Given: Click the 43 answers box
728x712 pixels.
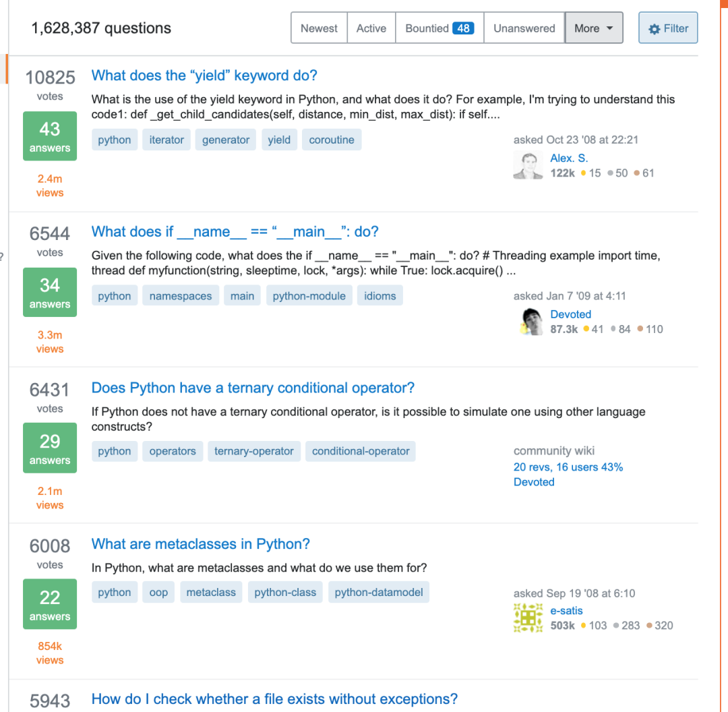Looking at the screenshot, I should 50,136.
